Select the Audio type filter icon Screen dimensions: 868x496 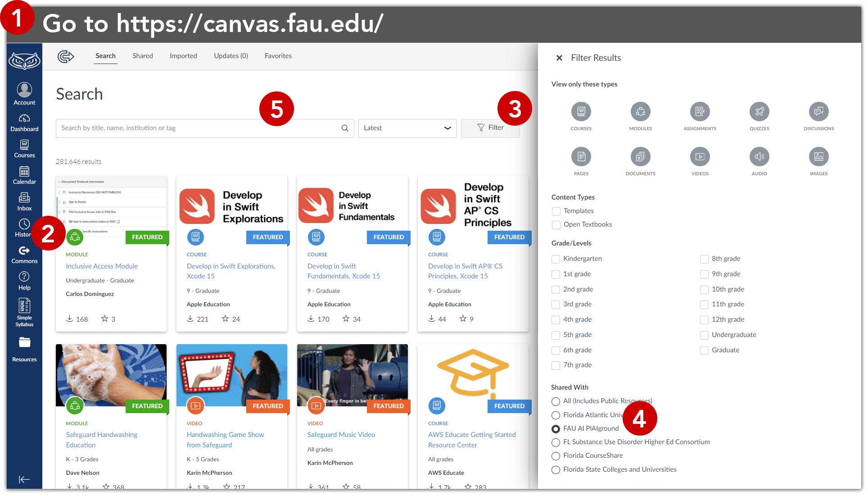point(759,157)
